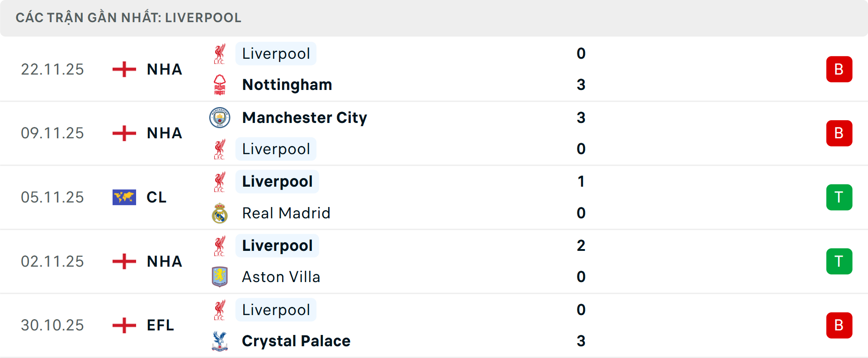Viewport: 868px width, 358px height.
Task: Click the England flag next to EFL
Action: (x=124, y=325)
